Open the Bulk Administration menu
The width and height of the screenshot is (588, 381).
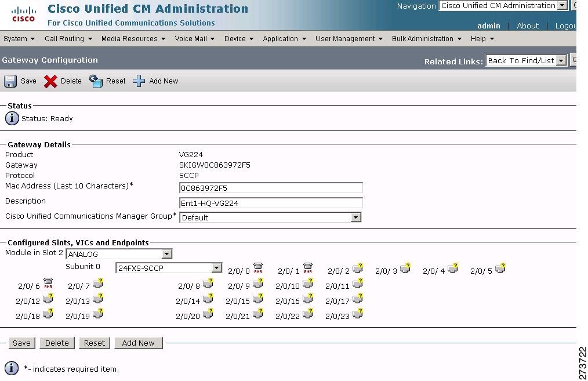(x=426, y=39)
